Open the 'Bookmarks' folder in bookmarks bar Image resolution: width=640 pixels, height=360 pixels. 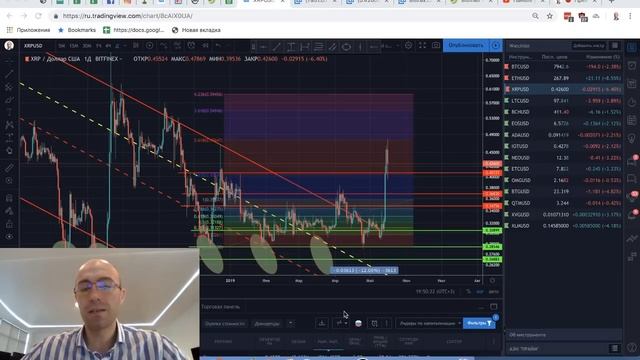click(77, 30)
